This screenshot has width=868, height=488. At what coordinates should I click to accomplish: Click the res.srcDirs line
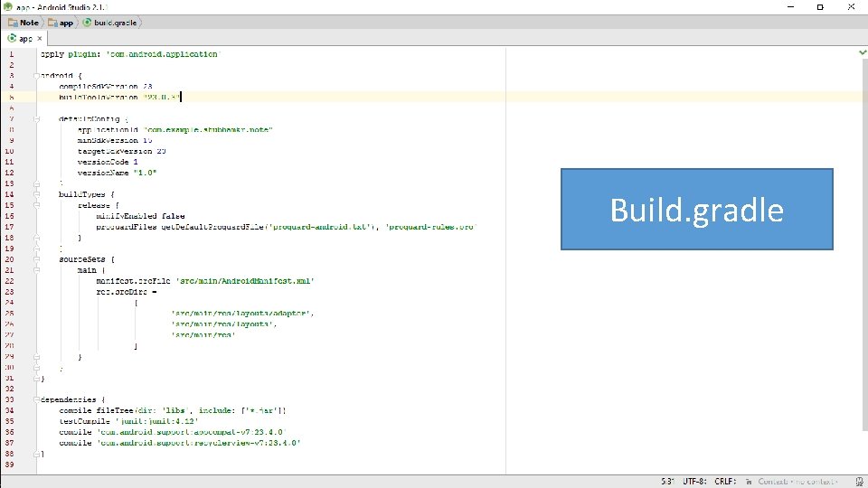click(x=127, y=292)
